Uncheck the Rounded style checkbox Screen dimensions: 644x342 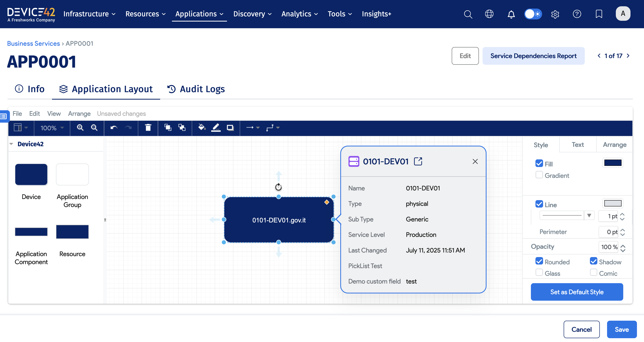(x=539, y=261)
